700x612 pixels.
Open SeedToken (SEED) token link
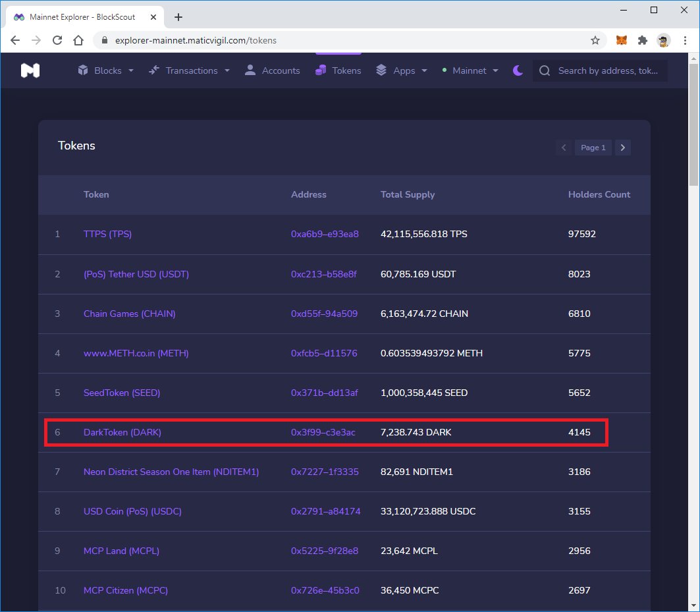tap(122, 393)
